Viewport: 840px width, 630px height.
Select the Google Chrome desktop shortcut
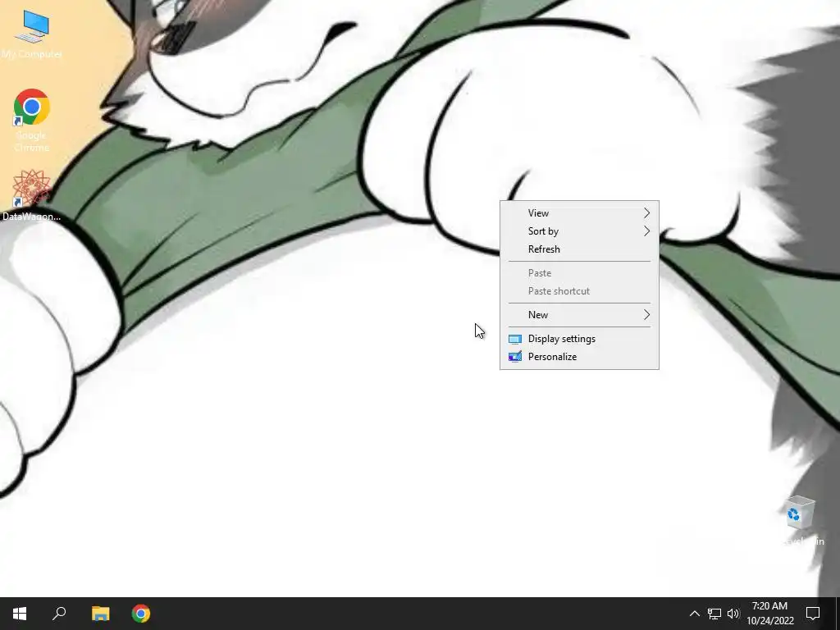32,119
